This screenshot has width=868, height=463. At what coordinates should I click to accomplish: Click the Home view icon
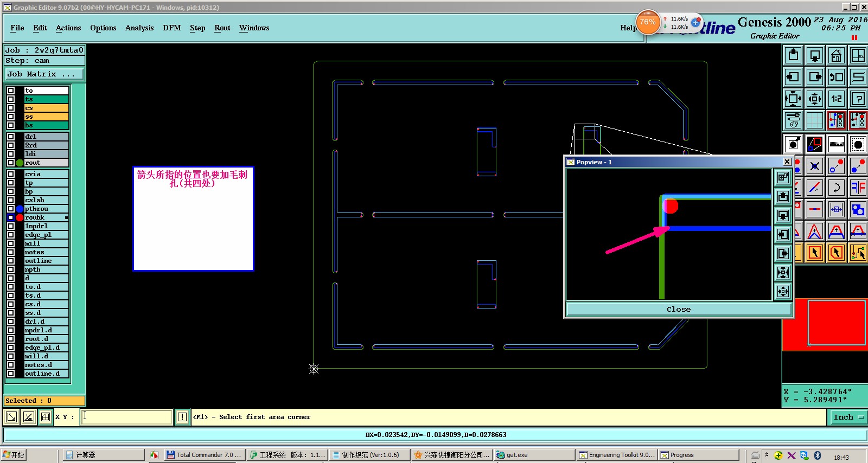(x=837, y=55)
